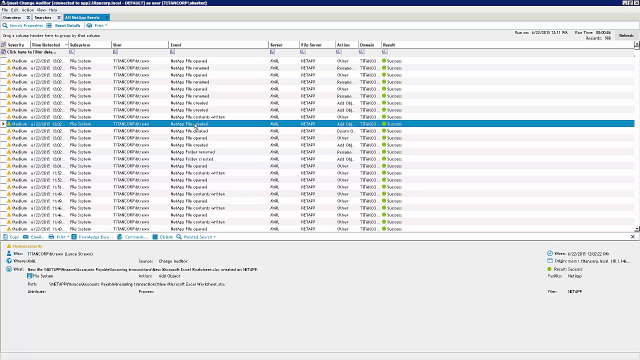The height and width of the screenshot is (360, 640).
Task: Open the Help menu
Action: click(x=53, y=10)
